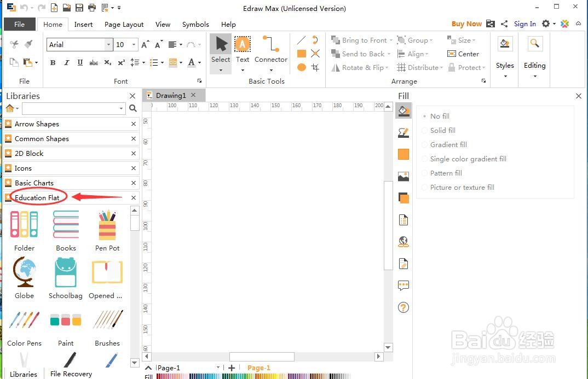Click the Sign In link
588x379 pixels.
coord(524,24)
